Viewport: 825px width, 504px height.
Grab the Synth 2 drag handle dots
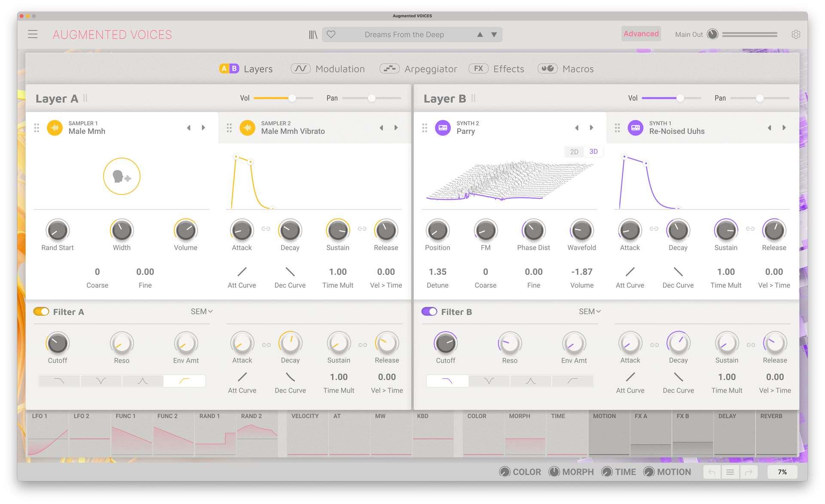(x=425, y=128)
